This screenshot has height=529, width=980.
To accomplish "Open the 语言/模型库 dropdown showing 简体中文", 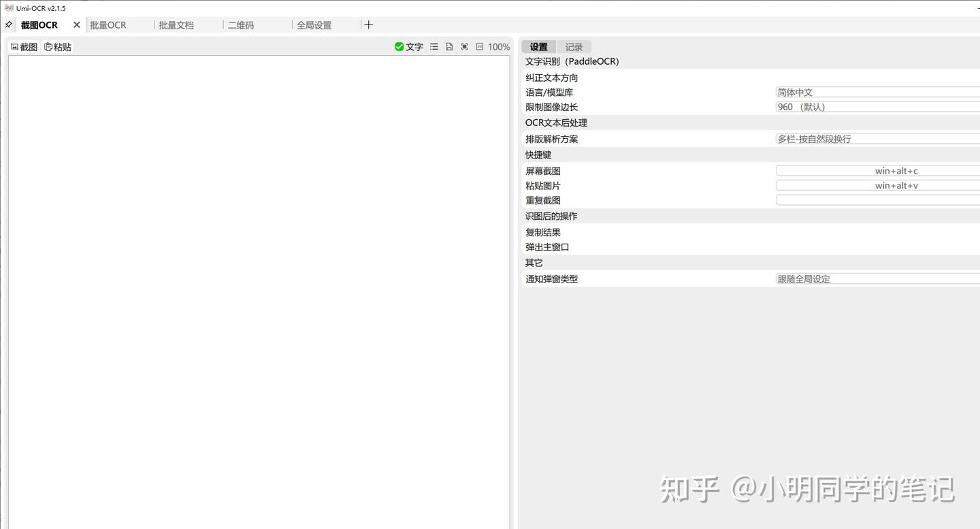I will pos(878,93).
